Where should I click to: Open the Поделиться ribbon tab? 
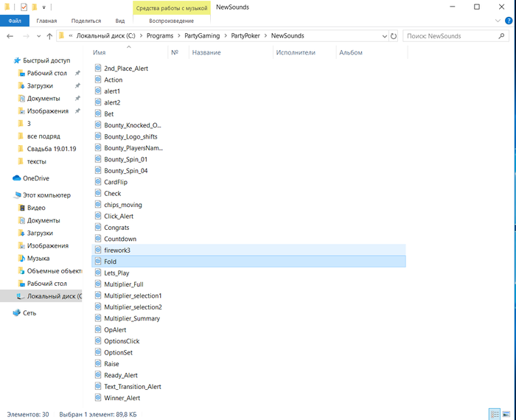point(86,21)
